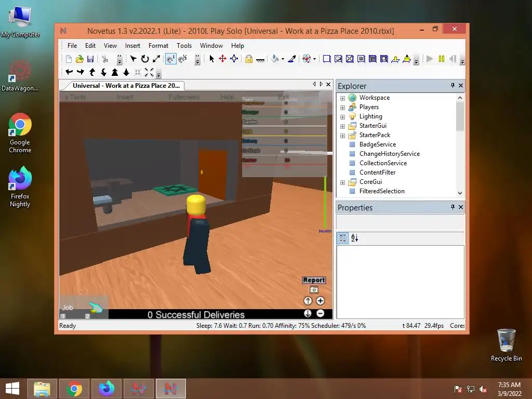Select BadgeService in the Explorer tree
532x399 pixels.
377,144
